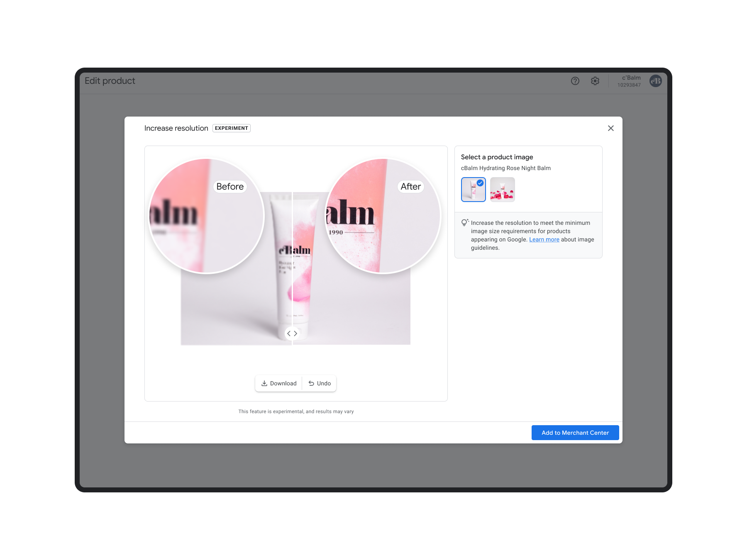Click Add to Merchant Center
Image resolution: width=747 pixels, height=560 pixels.
pyautogui.click(x=575, y=432)
